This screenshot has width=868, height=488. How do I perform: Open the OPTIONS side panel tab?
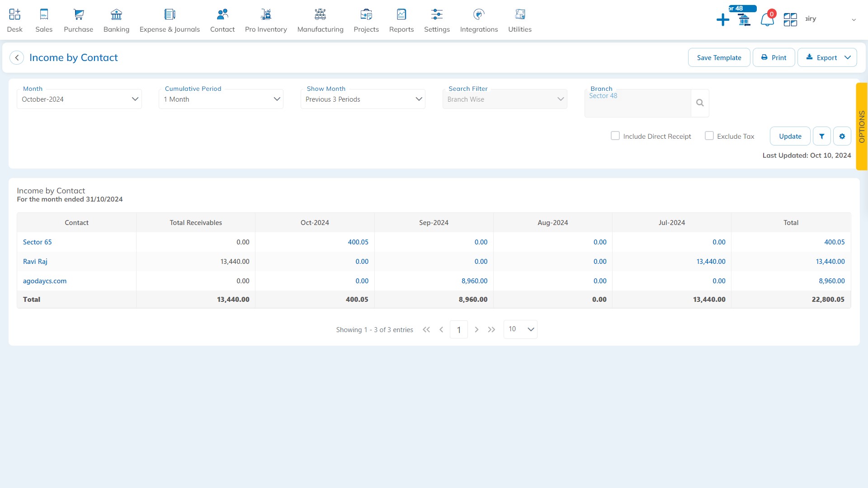point(862,127)
